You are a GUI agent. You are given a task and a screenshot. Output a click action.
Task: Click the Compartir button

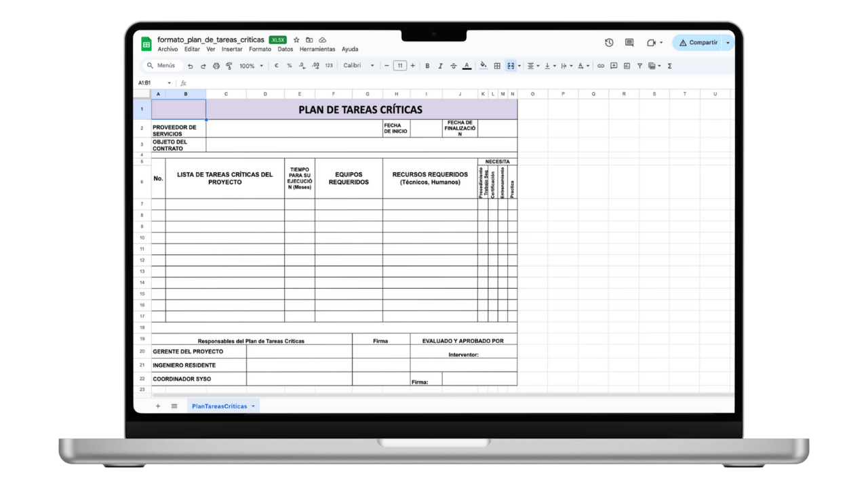coord(702,42)
